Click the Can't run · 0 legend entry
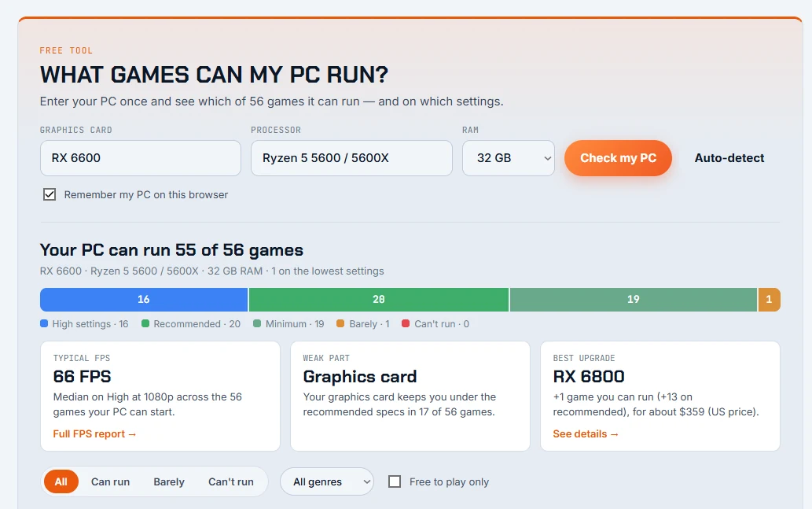Viewport: 812px width, 509px height. click(435, 324)
